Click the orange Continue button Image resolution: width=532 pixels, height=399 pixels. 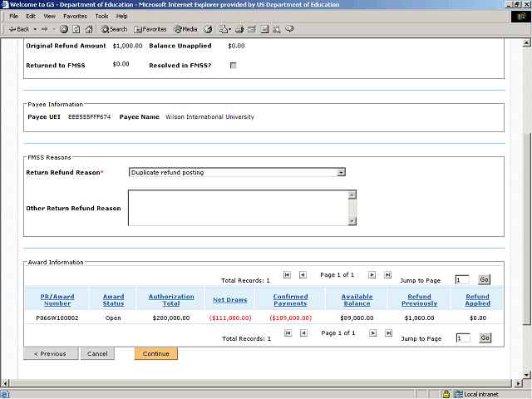155,354
